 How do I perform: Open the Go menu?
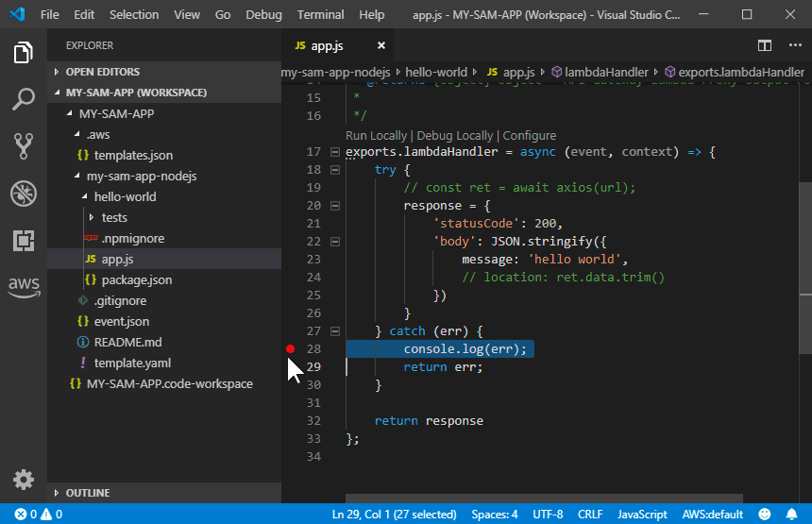click(x=223, y=14)
